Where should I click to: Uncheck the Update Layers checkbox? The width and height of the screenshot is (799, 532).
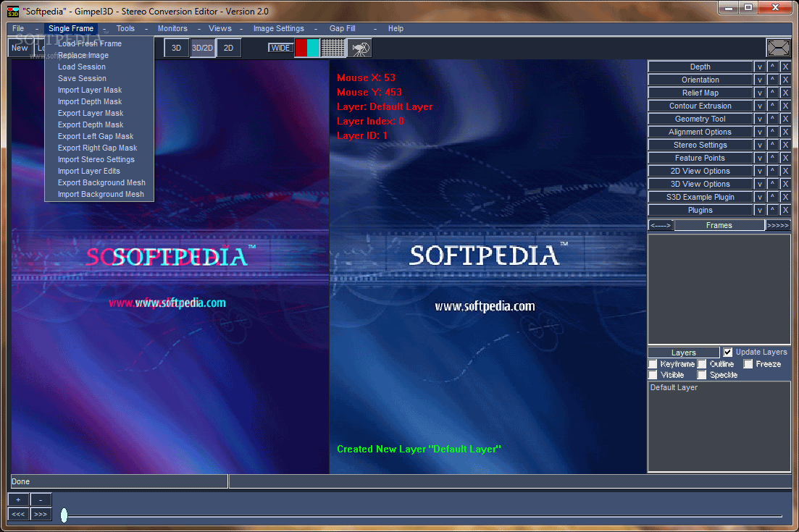728,352
